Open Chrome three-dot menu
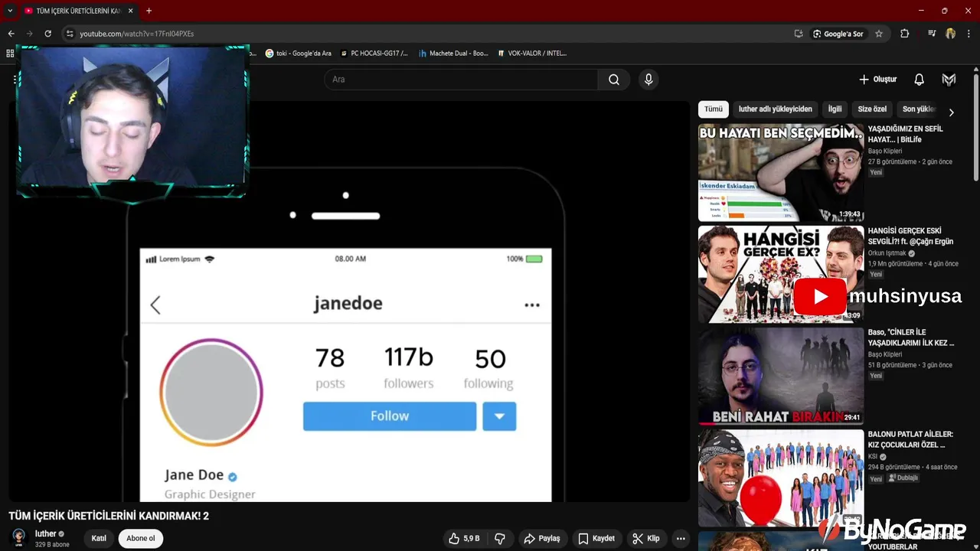Image resolution: width=980 pixels, height=551 pixels. (x=969, y=34)
